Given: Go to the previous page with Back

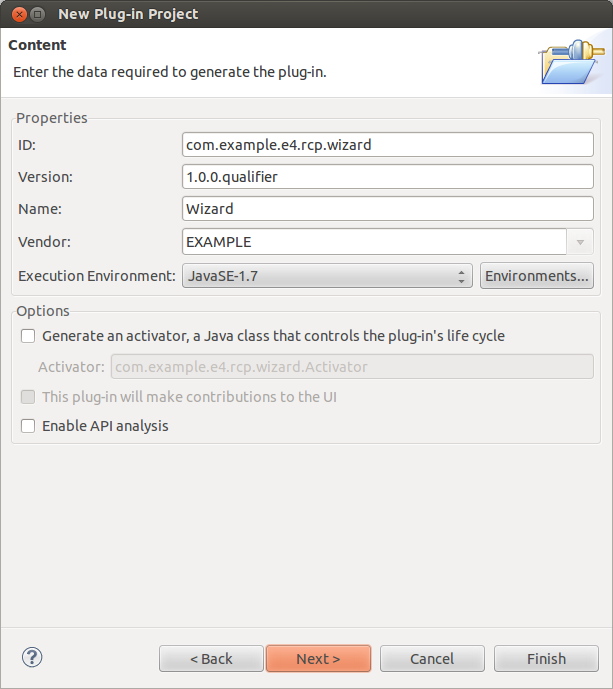Looking at the screenshot, I should tap(211, 658).
